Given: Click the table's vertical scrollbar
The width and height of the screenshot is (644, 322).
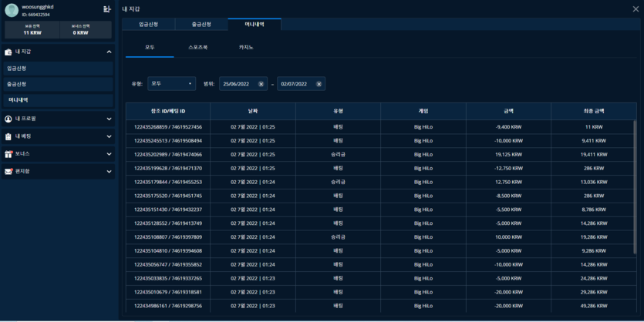Looking at the screenshot, I should point(635,186).
